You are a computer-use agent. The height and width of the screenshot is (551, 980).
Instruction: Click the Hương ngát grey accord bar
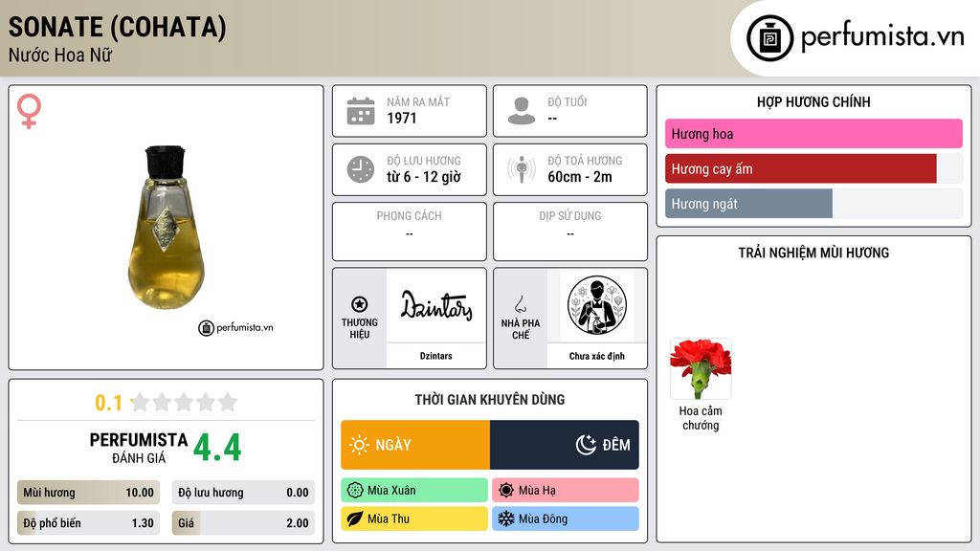pyautogui.click(x=748, y=204)
